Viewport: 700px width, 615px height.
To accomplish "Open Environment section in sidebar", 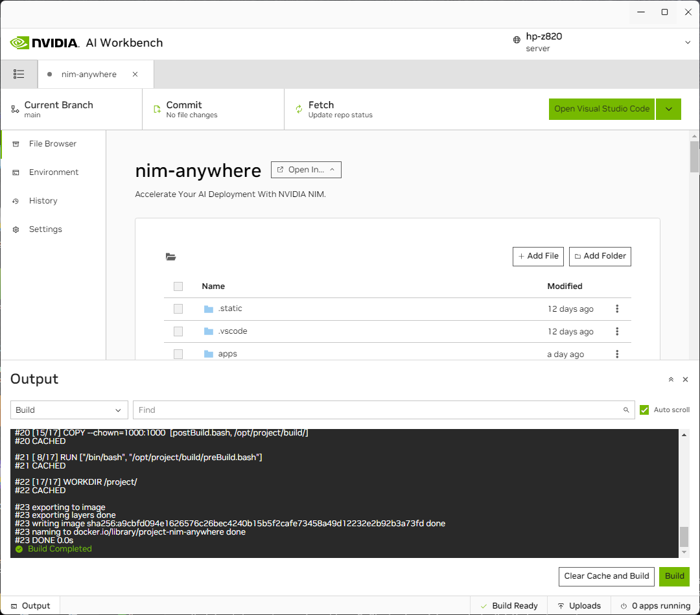I will click(53, 172).
